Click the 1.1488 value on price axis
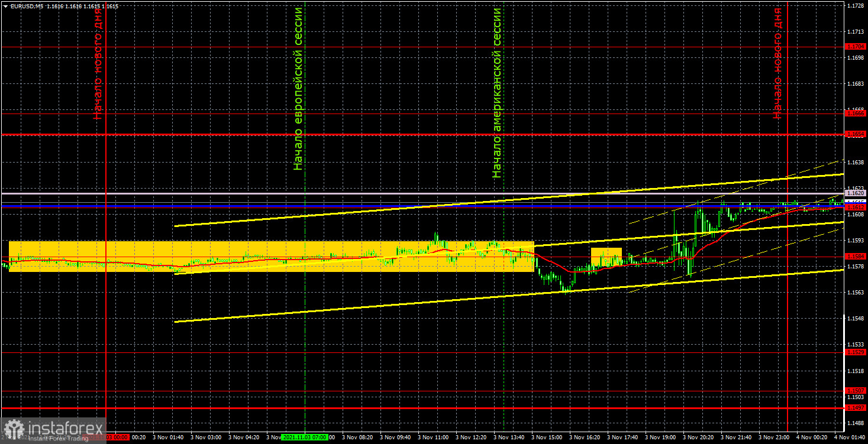Image resolution: width=868 pixels, height=444 pixels. pyautogui.click(x=856, y=423)
